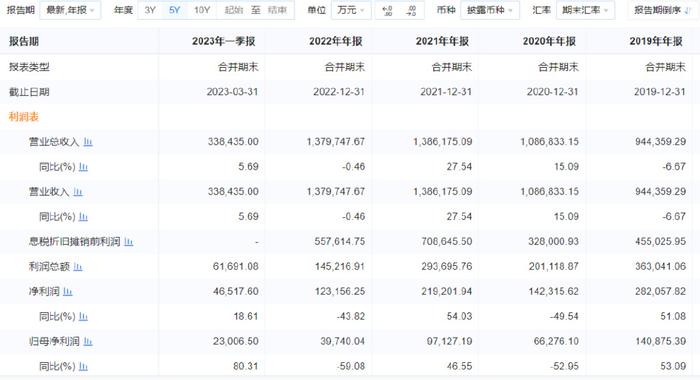This screenshot has width=700, height=380.
Task: Click the 2020年年报 column header
Action: tap(549, 42)
